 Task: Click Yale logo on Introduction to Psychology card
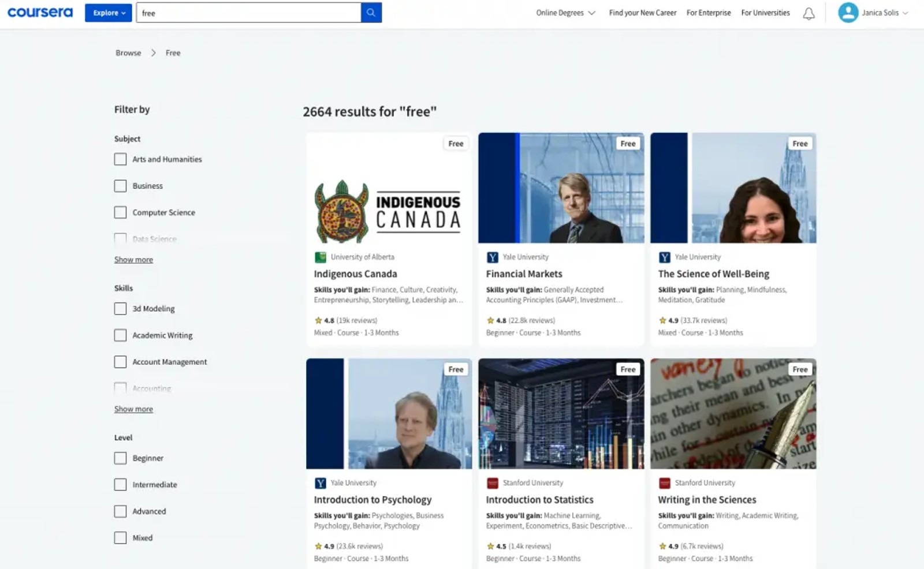coord(320,483)
